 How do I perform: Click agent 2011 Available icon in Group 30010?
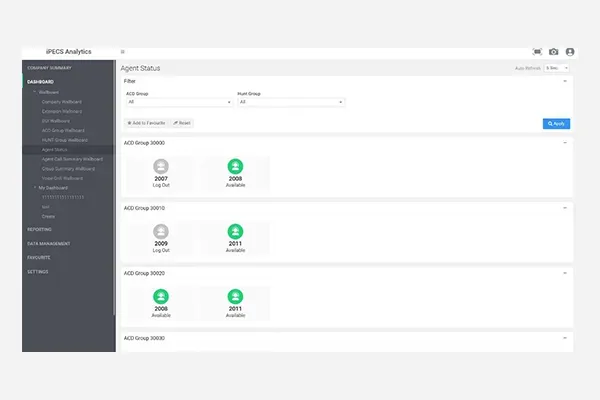click(x=235, y=232)
